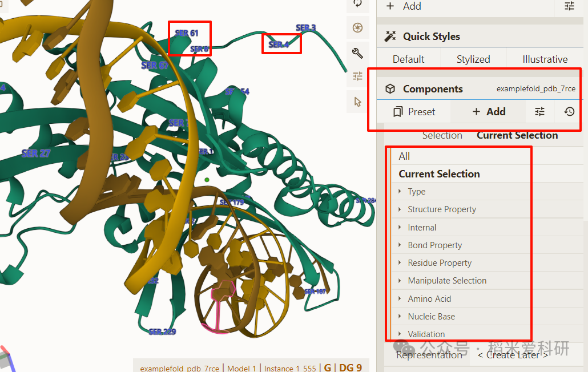Expand the Nucleic Base group
Screen dimensions: 588x372
coord(431,317)
